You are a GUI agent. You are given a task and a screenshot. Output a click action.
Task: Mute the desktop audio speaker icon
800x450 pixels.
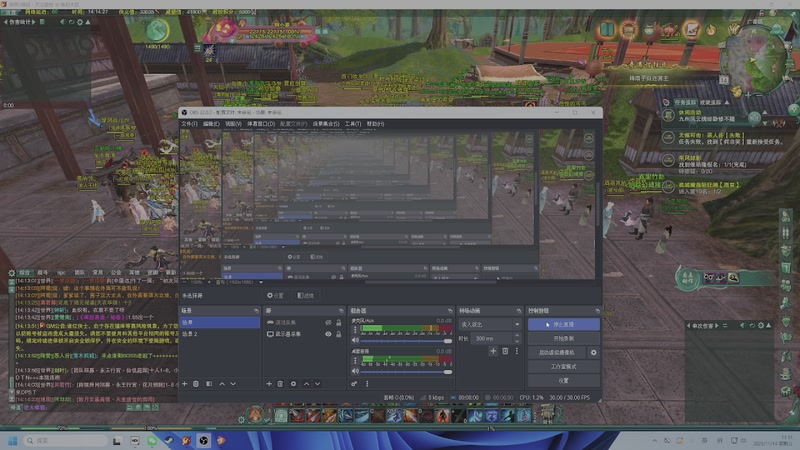[x=355, y=371]
